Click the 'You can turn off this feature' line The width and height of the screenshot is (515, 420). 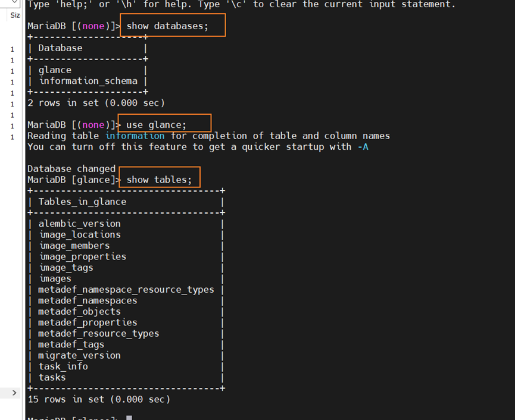tap(198, 147)
